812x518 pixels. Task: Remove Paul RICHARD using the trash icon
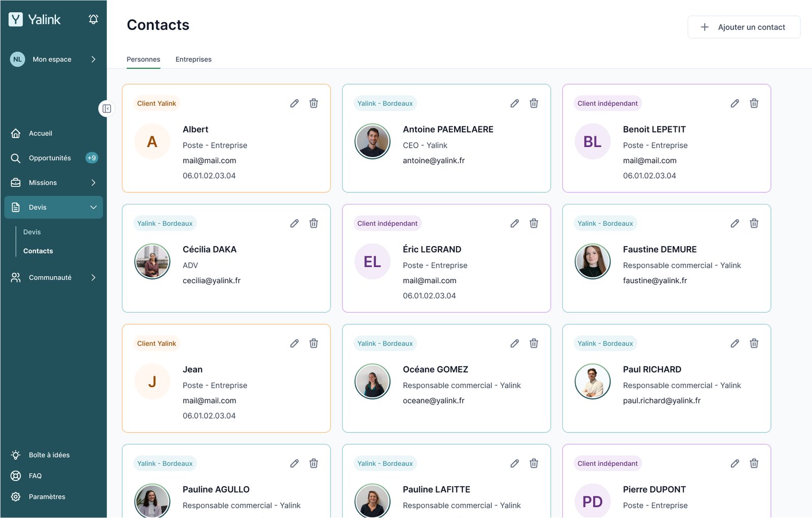(754, 343)
